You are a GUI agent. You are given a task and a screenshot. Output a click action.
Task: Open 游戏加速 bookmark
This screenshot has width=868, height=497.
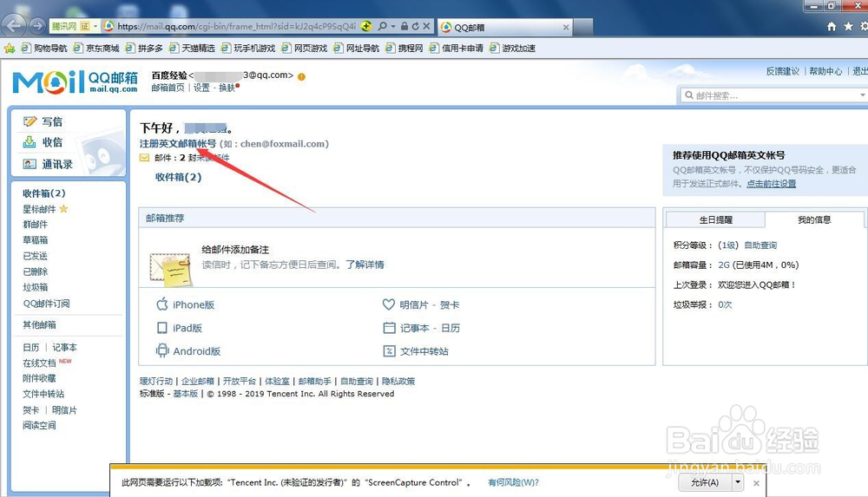(513, 49)
